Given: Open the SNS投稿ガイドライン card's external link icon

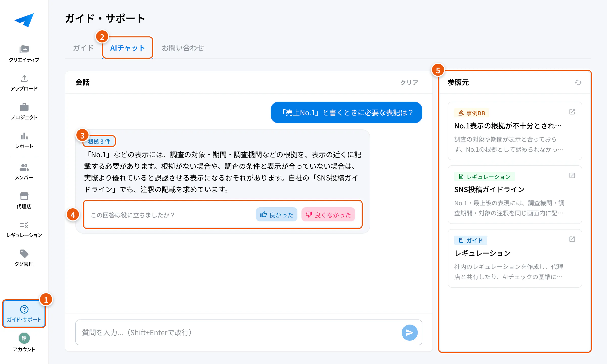Looking at the screenshot, I should coord(572,175).
